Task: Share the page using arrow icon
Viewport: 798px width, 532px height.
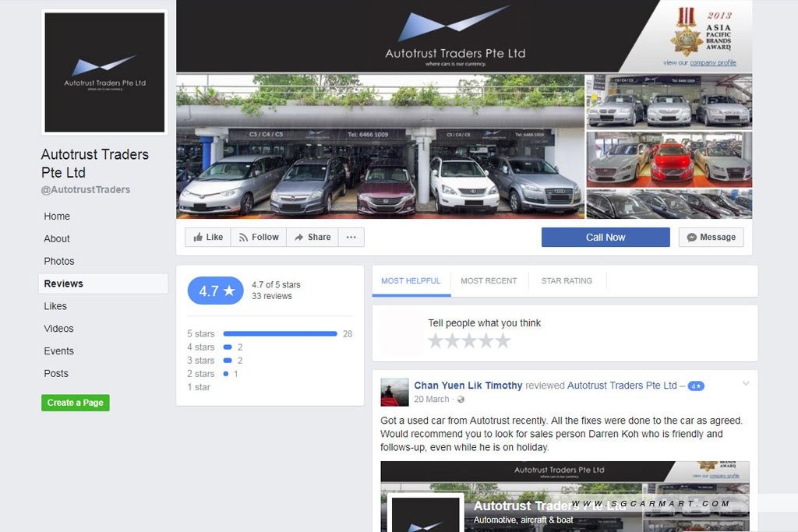Action: click(312, 237)
